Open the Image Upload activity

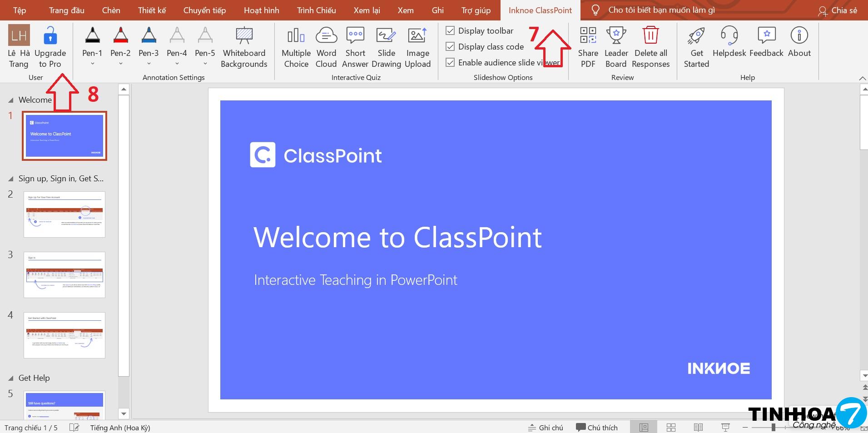(417, 47)
